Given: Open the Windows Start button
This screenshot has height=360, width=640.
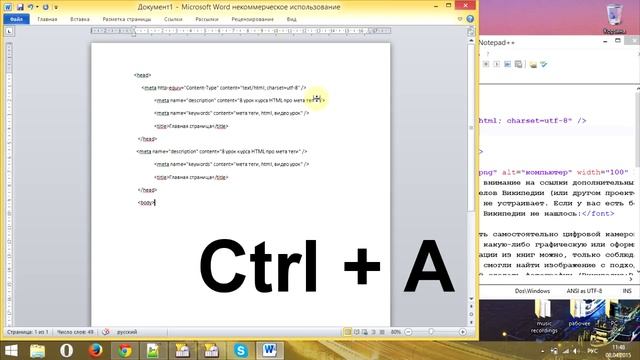Looking at the screenshot, I should [x=11, y=351].
